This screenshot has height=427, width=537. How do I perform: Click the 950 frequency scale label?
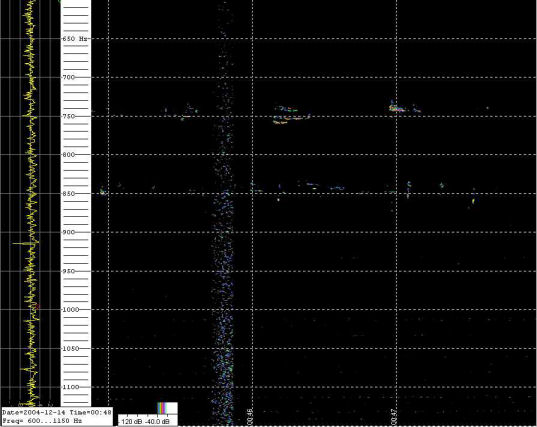[68, 271]
